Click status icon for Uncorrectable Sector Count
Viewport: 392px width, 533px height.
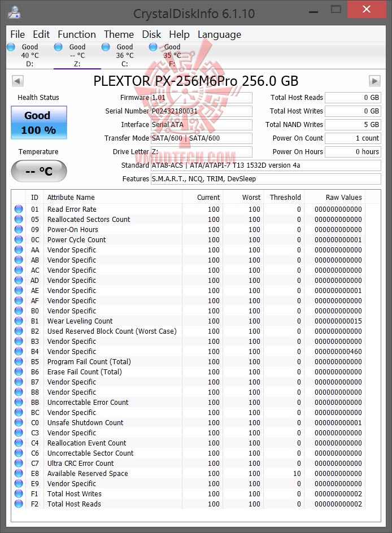tap(19, 453)
